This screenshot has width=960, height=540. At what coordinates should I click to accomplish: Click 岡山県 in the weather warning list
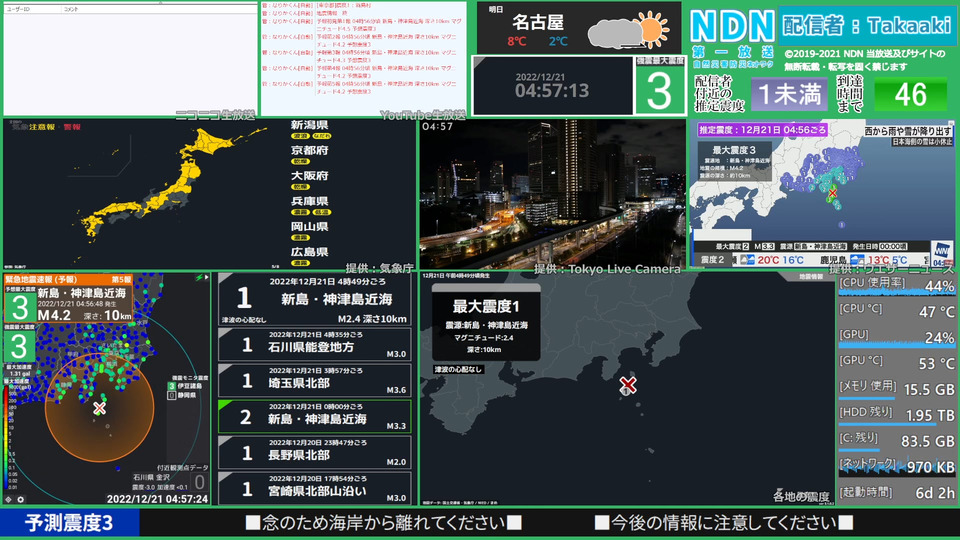click(x=309, y=227)
